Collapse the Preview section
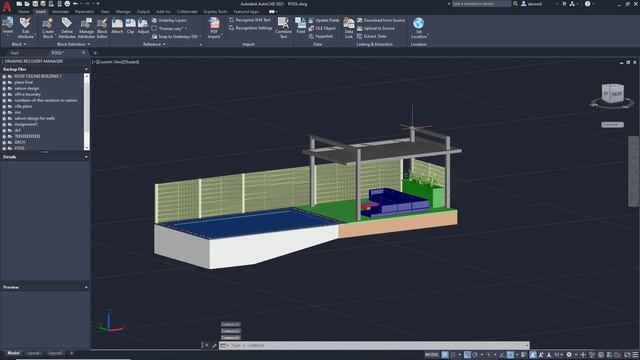Screen dimensions: 640x360 (86, 287)
